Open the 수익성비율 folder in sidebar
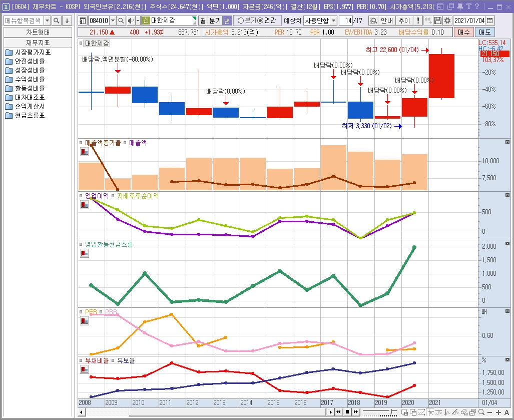The image size is (514, 420). [x=25, y=79]
